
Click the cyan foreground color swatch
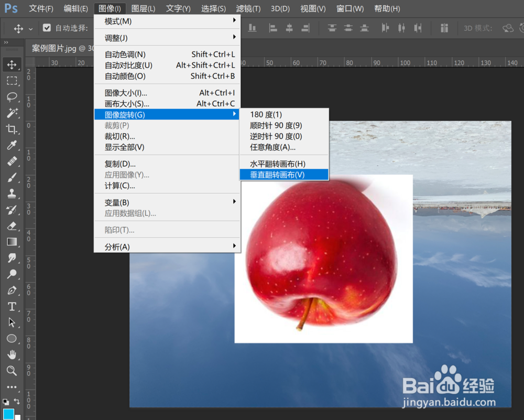(9, 414)
